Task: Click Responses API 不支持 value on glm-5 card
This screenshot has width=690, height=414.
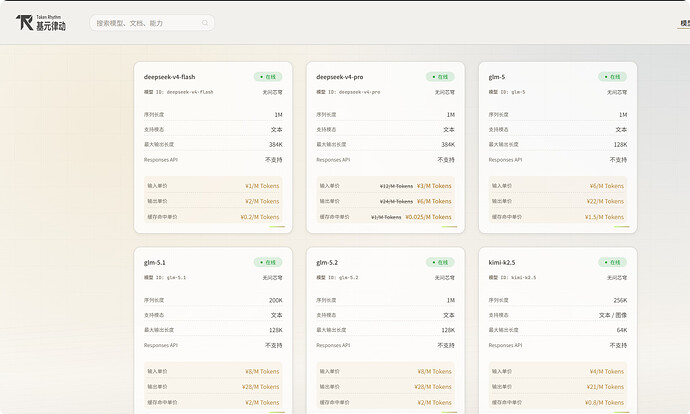Action: coord(618,160)
